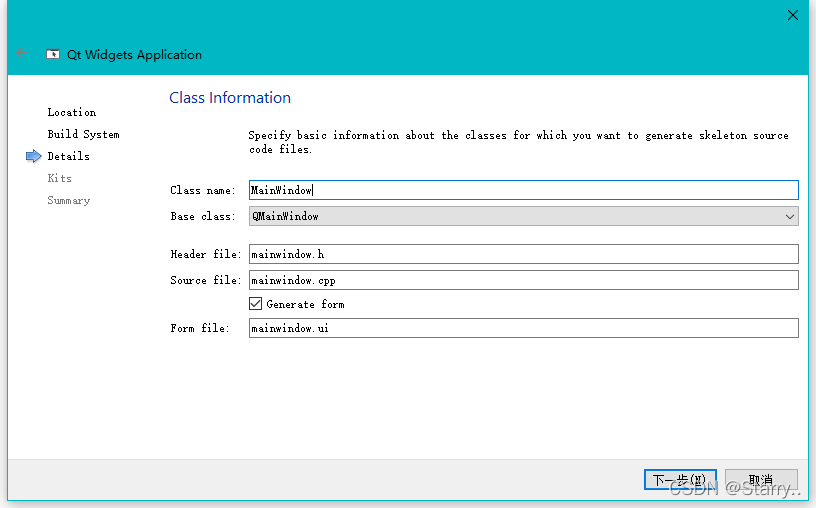Screen dimensions: 816x508
Task: Click the Source file mainwindow.cpp field
Action: 524,280
